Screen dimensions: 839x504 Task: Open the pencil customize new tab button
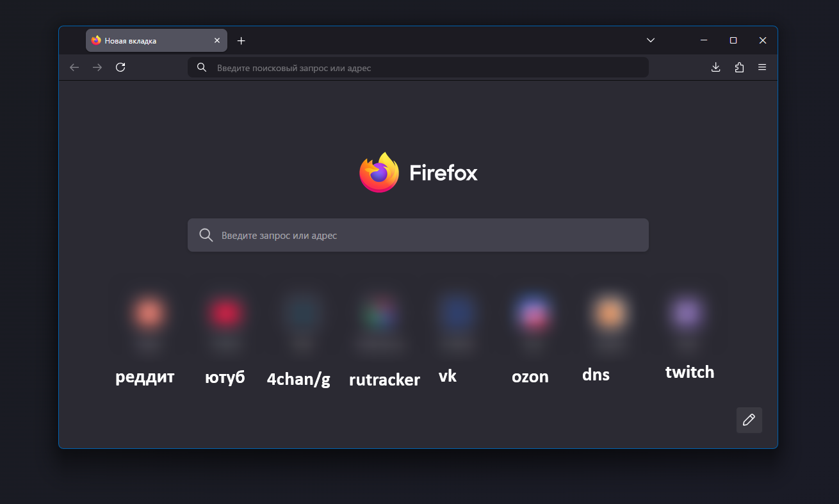[x=749, y=420]
